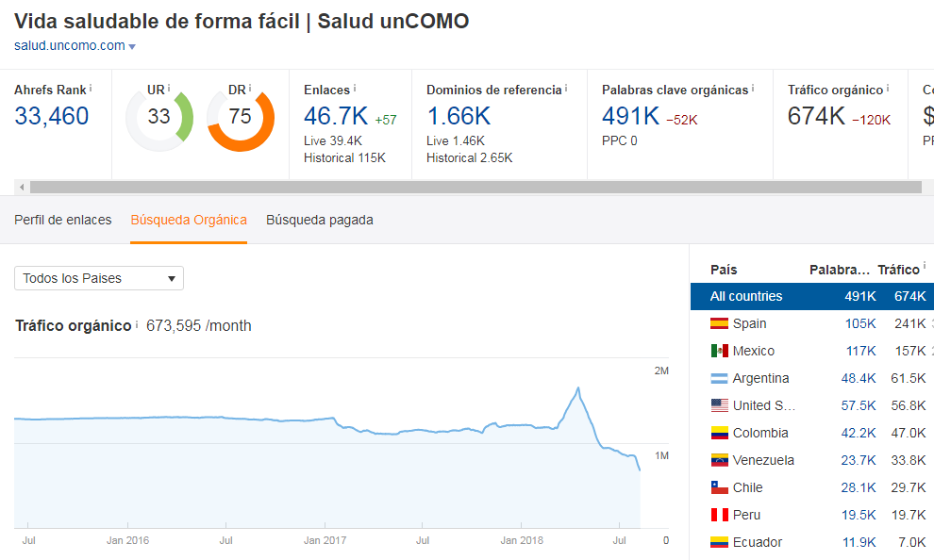Viewport: 934px width, 560px height.
Task: Click the left arrow of horizontal scrollbar
Action: click(22, 187)
